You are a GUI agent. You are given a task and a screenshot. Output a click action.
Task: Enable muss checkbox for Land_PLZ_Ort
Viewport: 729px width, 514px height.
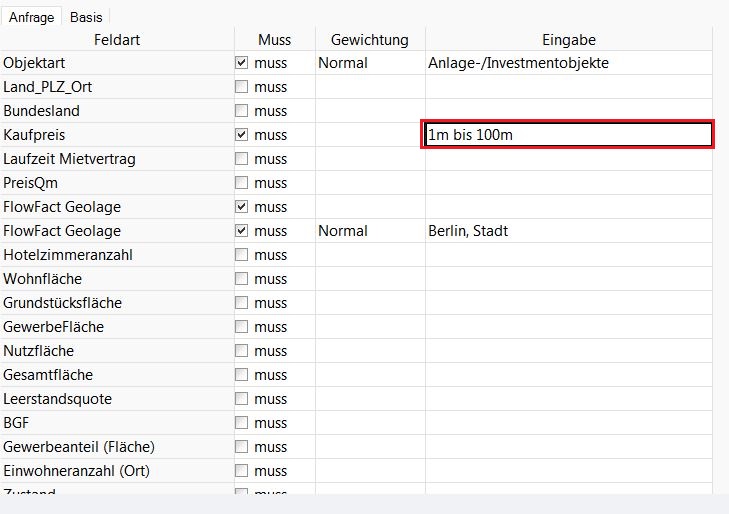pyautogui.click(x=241, y=87)
